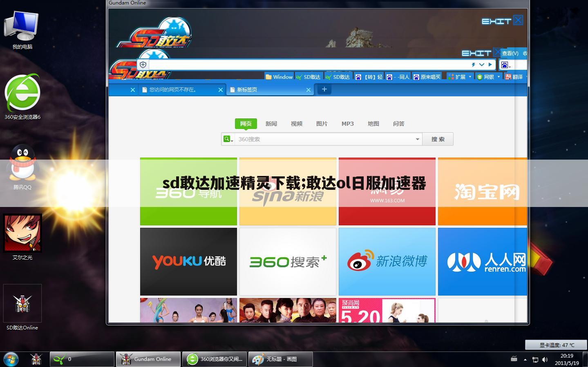This screenshot has width=588, height=367.
Task: Open the My Computer (我的电脑) desktop icon
Action: point(22,30)
